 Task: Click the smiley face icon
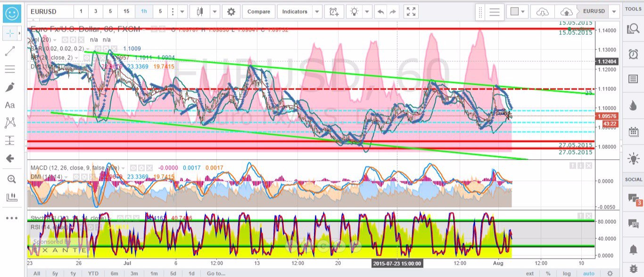12,13
